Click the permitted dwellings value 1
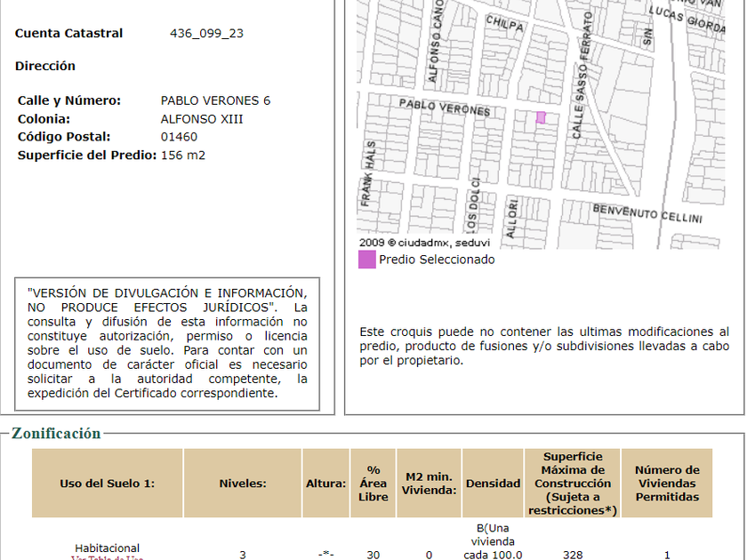 click(x=667, y=555)
